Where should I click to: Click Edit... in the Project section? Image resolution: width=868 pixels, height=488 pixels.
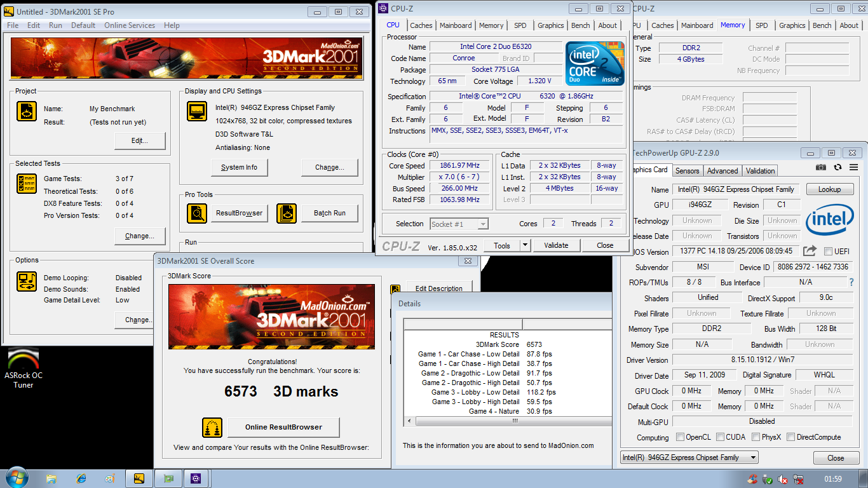[x=140, y=140]
